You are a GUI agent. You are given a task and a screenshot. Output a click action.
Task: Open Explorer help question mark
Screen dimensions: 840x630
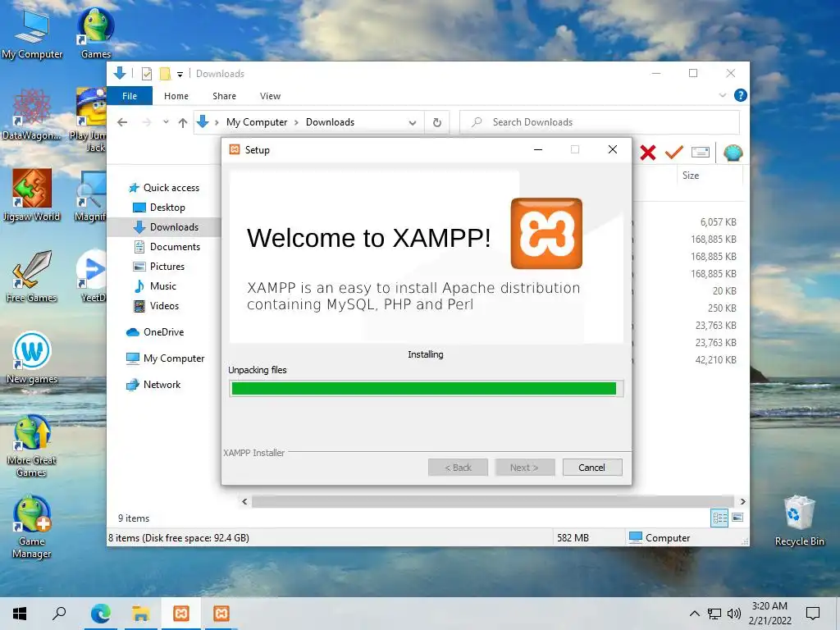pos(741,95)
